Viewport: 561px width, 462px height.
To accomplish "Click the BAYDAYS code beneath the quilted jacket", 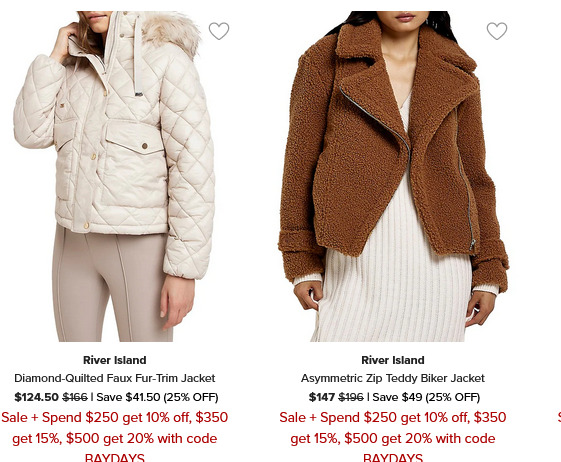I will [114, 457].
